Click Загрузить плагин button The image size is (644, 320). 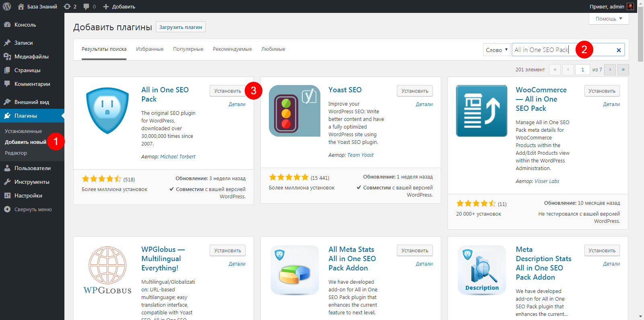pos(181,27)
